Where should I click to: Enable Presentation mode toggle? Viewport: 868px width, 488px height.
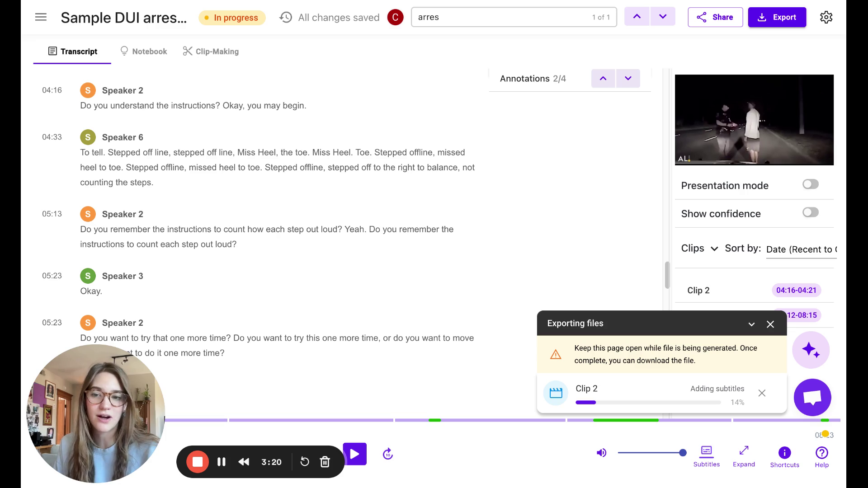click(810, 184)
